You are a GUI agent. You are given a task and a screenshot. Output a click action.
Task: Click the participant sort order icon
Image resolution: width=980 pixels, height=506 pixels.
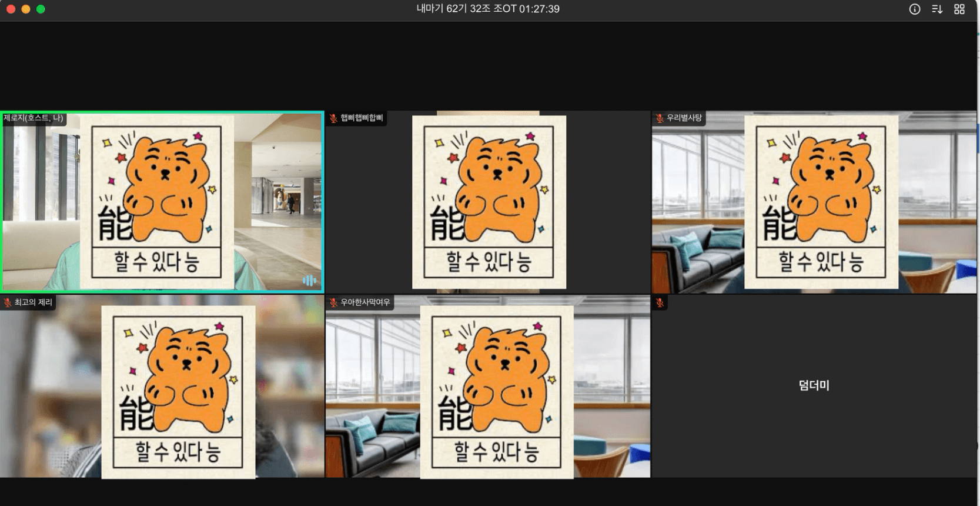click(x=937, y=9)
